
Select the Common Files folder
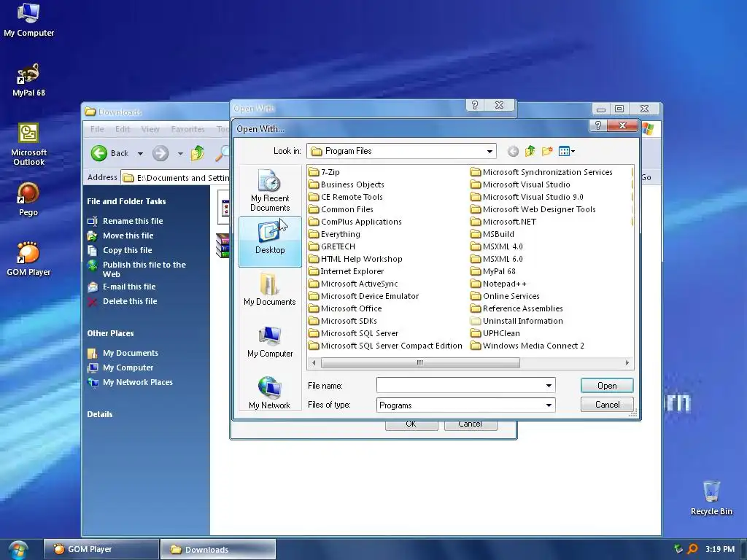point(341,209)
